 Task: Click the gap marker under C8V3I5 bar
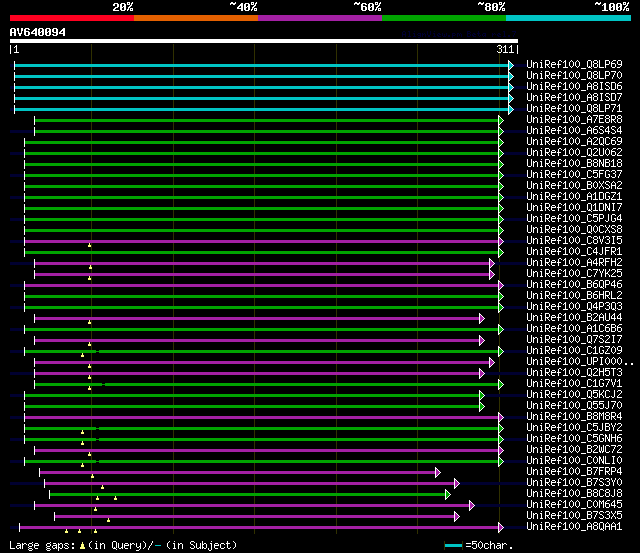click(x=89, y=245)
